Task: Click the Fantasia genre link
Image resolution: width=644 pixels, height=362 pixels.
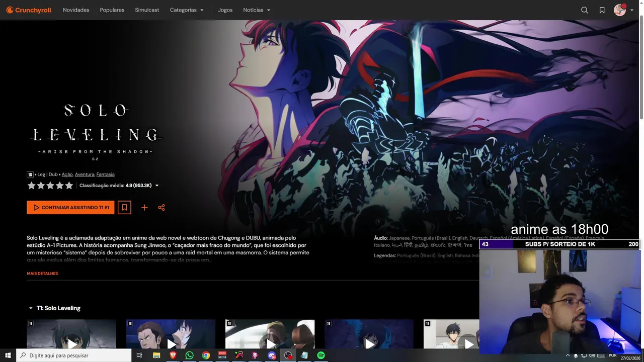Action: coord(106,174)
